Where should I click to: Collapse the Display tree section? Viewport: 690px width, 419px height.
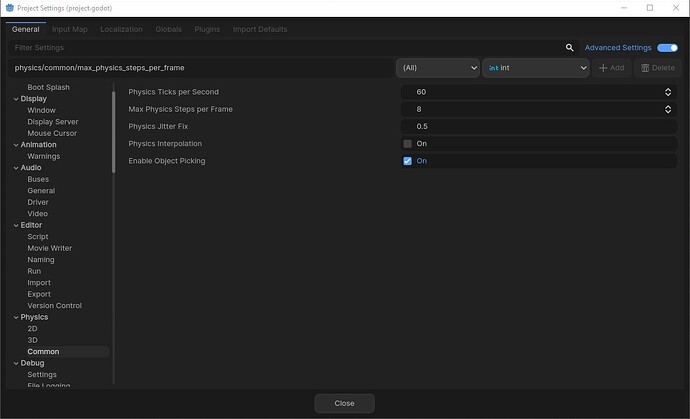pyautogui.click(x=16, y=99)
